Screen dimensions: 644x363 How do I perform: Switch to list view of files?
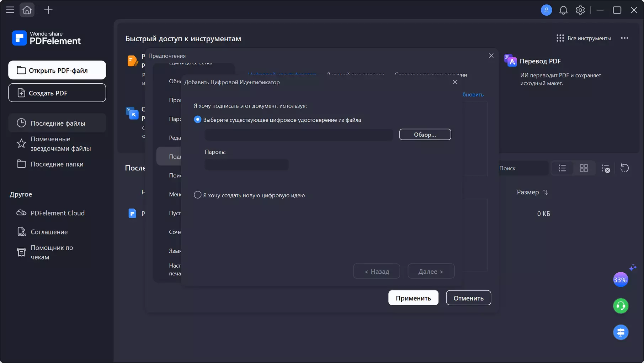coord(562,168)
